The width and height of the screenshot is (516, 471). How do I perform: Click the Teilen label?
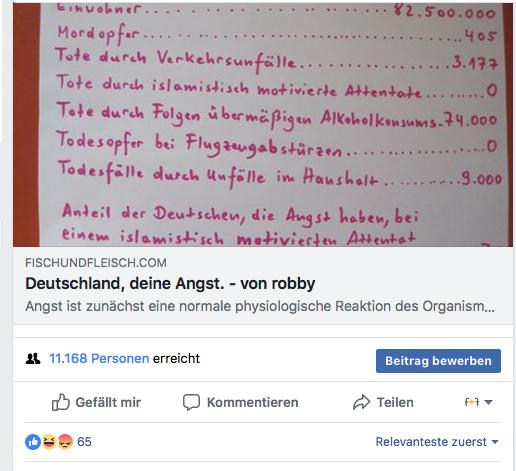(x=395, y=402)
